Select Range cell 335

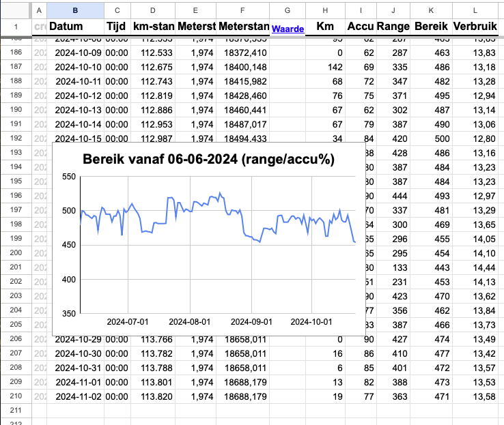point(393,67)
